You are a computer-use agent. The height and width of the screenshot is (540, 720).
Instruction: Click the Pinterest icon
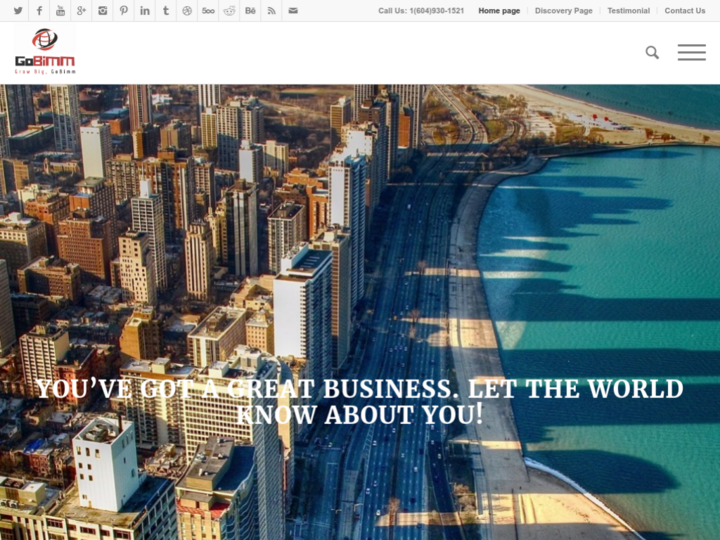[124, 11]
